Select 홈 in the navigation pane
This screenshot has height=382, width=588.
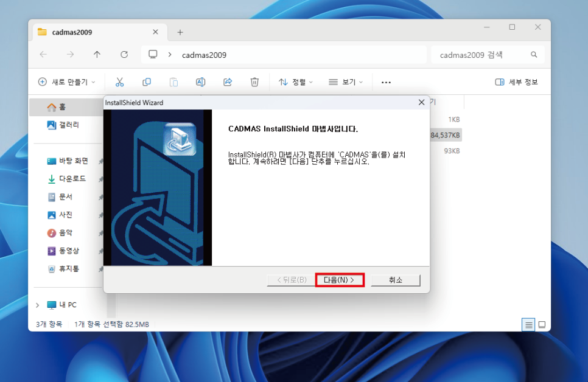pos(66,107)
